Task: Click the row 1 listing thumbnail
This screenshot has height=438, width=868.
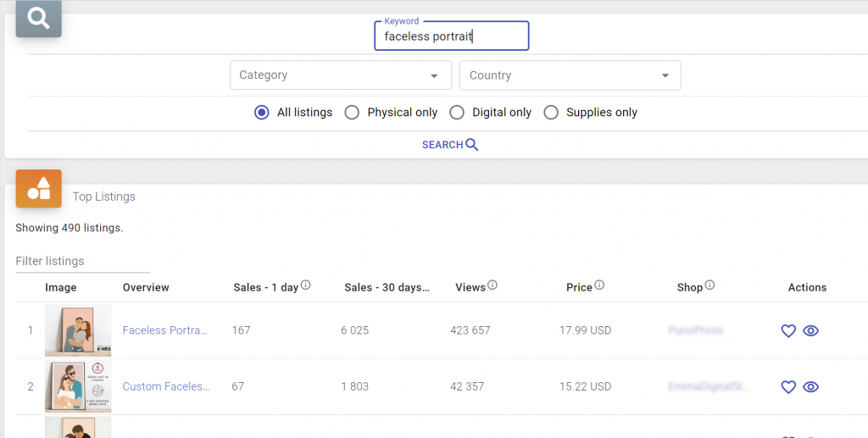Action: tap(78, 330)
